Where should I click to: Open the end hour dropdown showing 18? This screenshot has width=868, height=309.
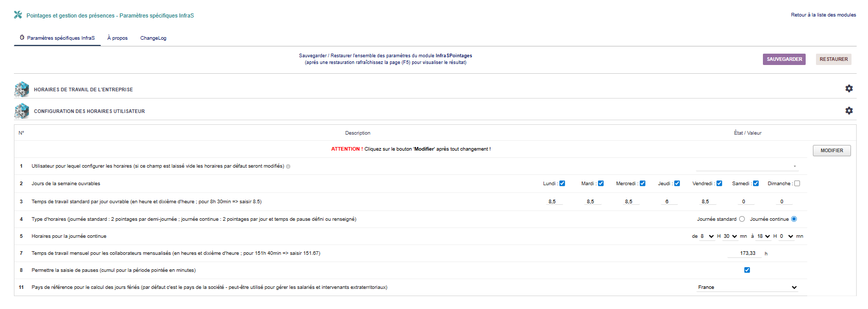click(x=763, y=236)
